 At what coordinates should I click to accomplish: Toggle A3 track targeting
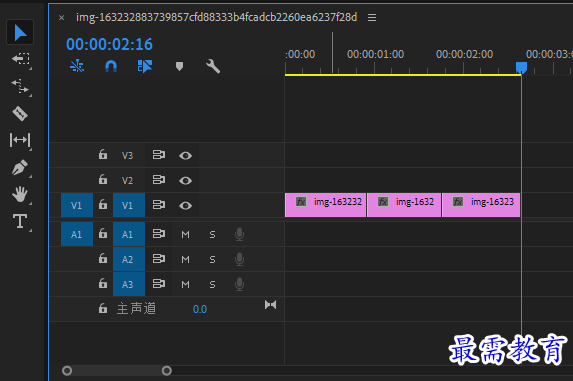click(129, 284)
